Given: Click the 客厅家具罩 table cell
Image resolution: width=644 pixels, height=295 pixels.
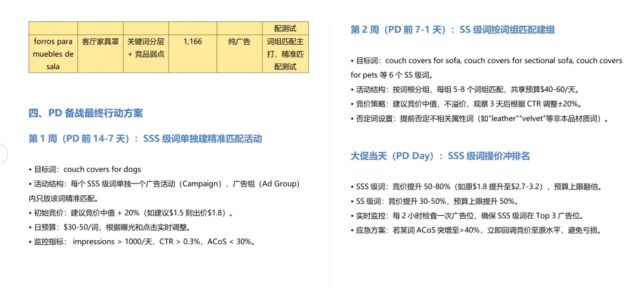Looking at the screenshot, I should (100, 54).
